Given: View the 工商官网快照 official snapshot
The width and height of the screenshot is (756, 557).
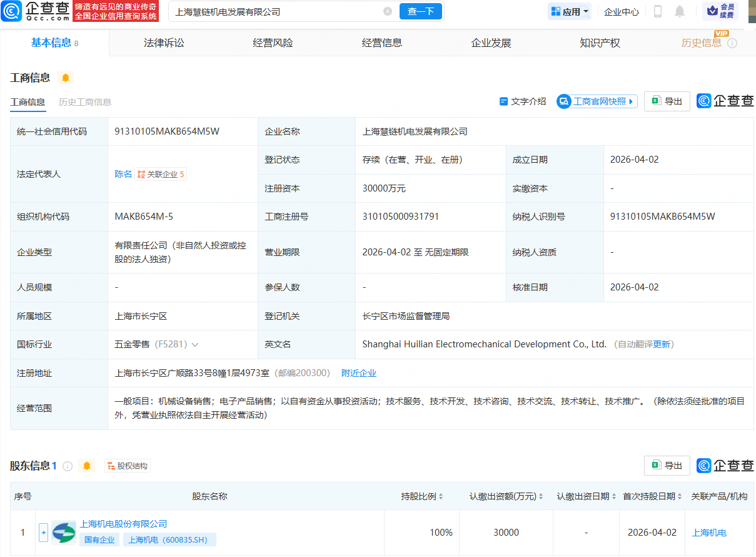Looking at the screenshot, I should click(x=597, y=101).
